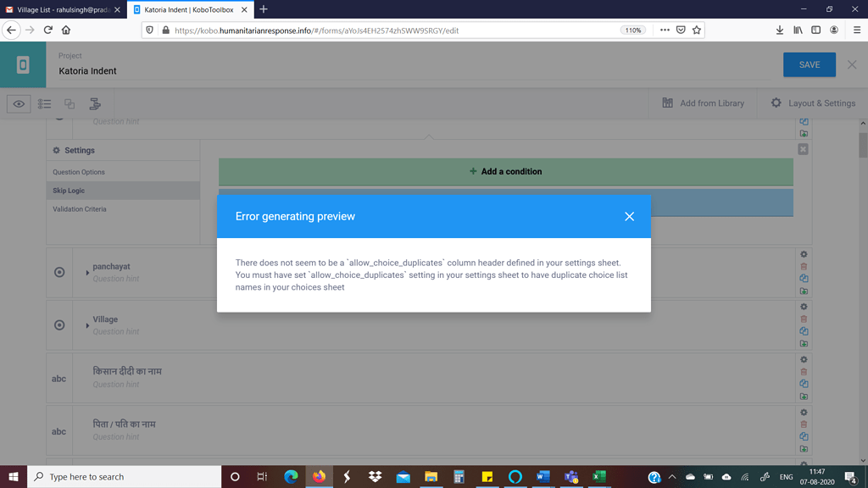This screenshot has height=488, width=868.
Task: Open settings gear for पिता / पति question
Action: pos(804,412)
